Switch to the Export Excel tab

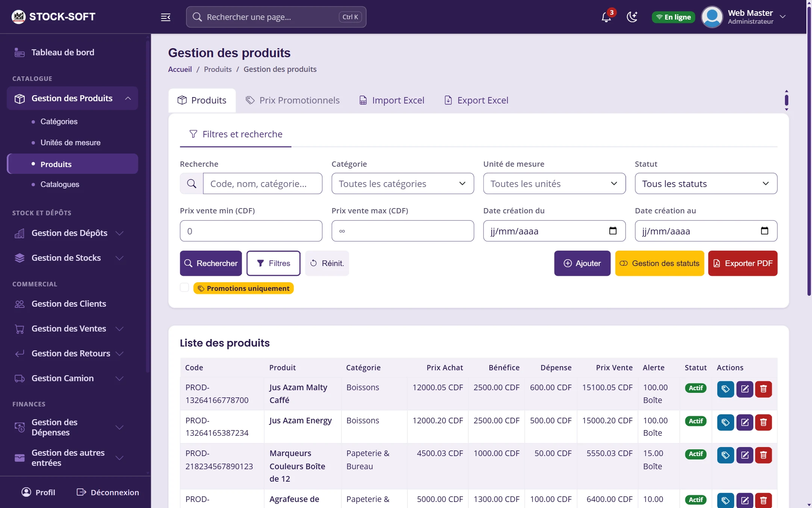[x=476, y=100]
